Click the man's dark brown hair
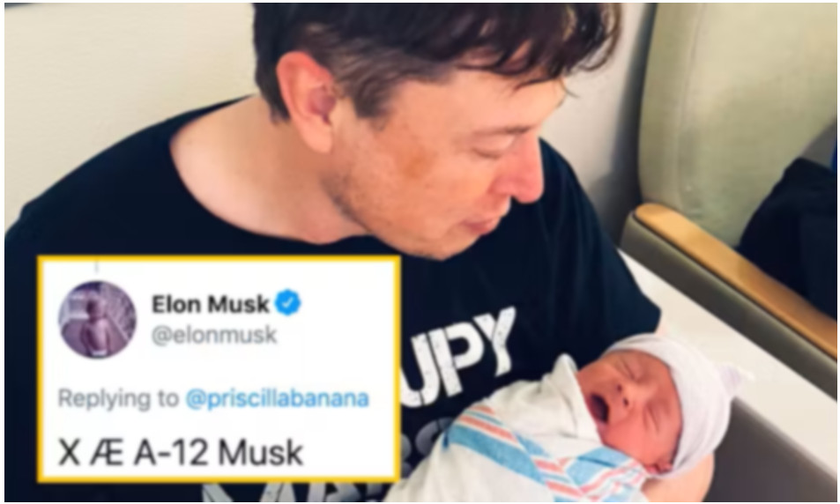The width and height of the screenshot is (840, 504). click(428, 48)
